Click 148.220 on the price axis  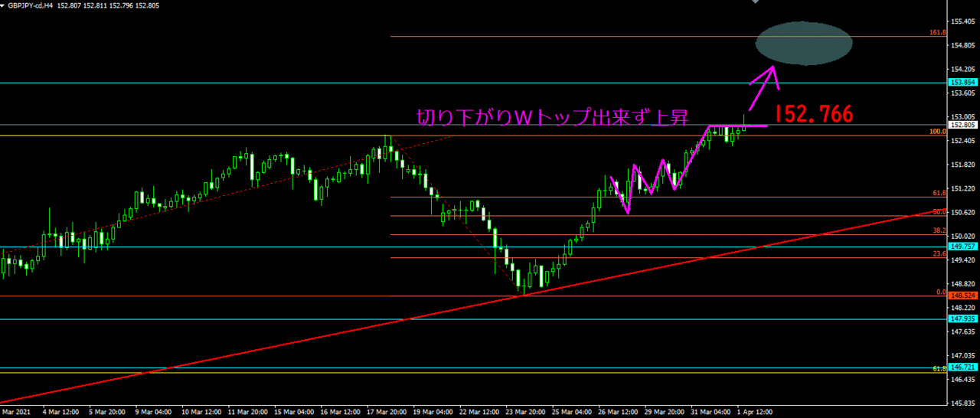(963, 307)
